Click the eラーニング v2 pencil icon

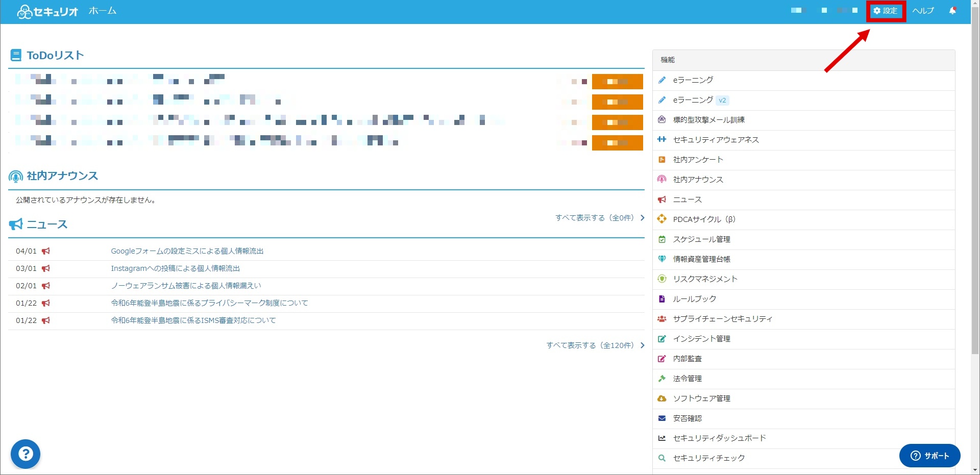coord(662,100)
